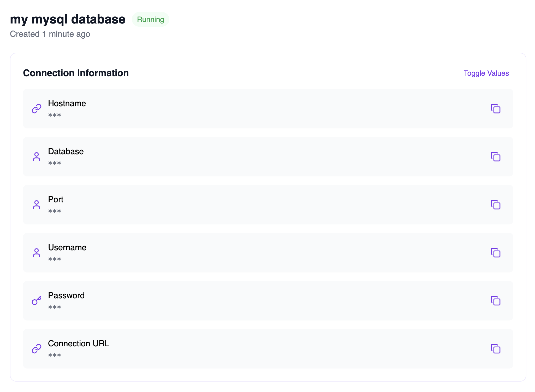This screenshot has height=392, width=535.
Task: Click the Username person icon
Action: click(37, 253)
